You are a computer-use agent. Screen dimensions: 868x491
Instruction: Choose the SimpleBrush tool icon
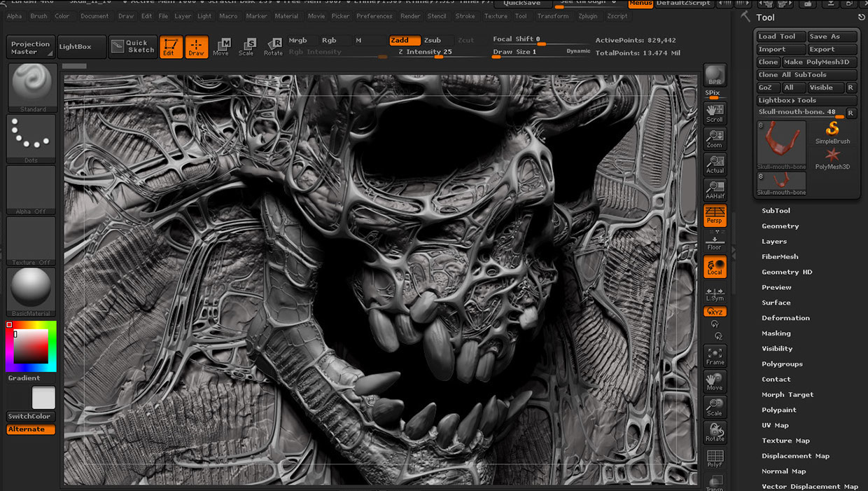tap(832, 132)
